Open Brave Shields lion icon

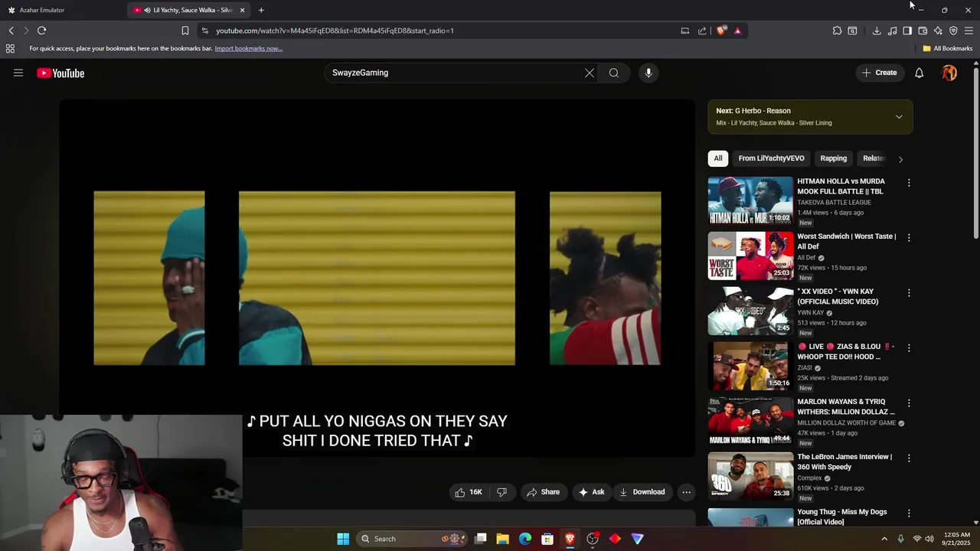tap(721, 31)
